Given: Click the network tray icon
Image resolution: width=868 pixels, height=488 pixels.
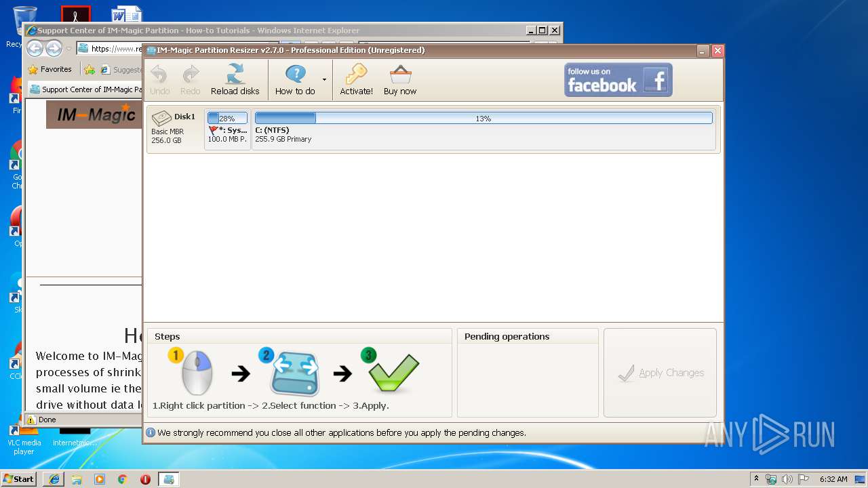Looking at the screenshot, I should pyautogui.click(x=771, y=479).
